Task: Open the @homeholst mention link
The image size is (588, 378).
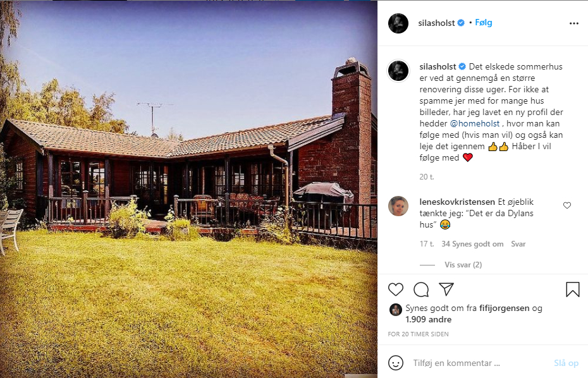Action: pos(474,123)
